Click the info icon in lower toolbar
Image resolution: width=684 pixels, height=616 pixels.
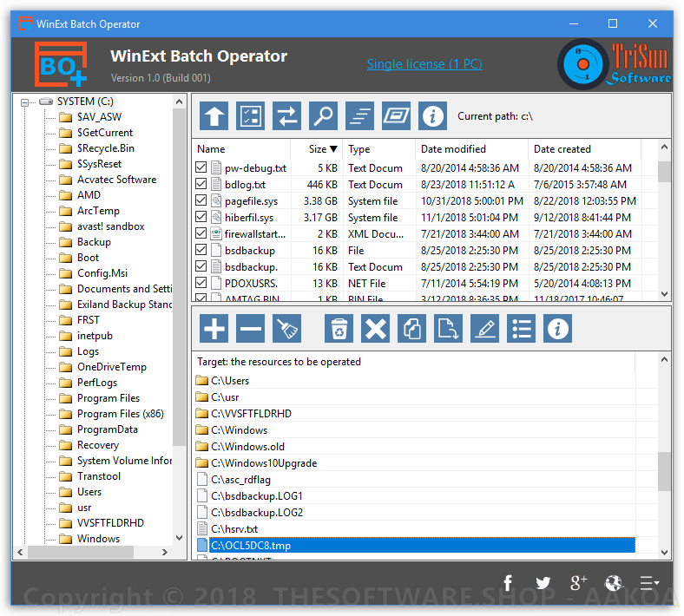click(557, 328)
